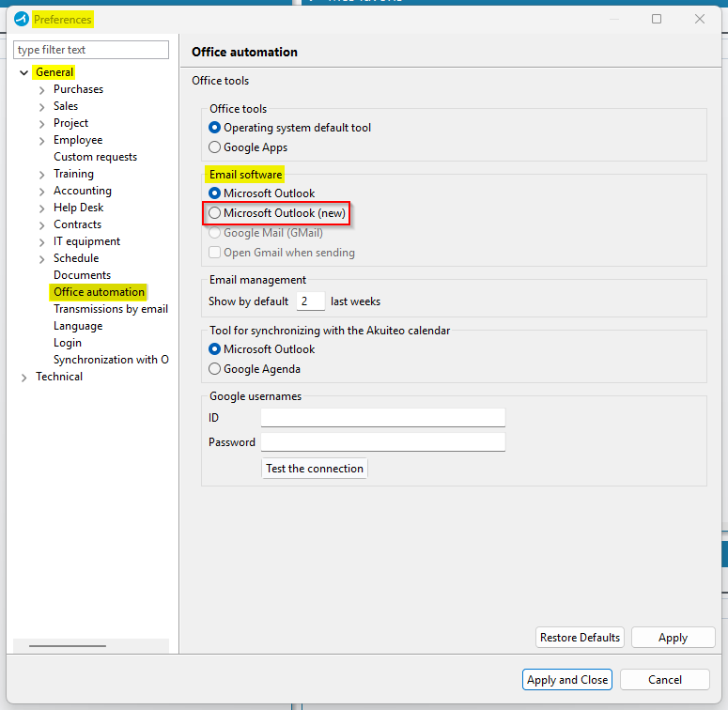This screenshot has width=728, height=710.
Task: Open the Documents preferences page
Action: tap(82, 275)
